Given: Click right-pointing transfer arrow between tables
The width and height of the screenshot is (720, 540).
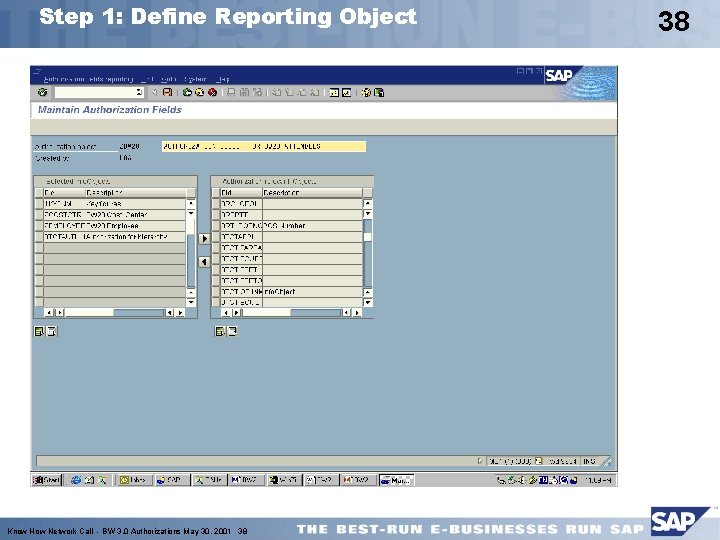Looking at the screenshot, I should (204, 238).
